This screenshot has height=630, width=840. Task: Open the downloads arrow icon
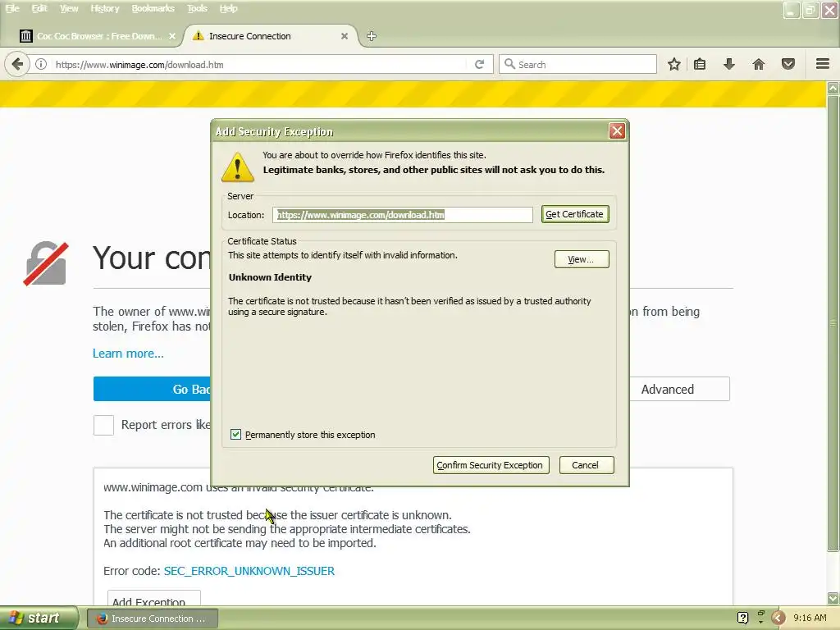coord(729,64)
